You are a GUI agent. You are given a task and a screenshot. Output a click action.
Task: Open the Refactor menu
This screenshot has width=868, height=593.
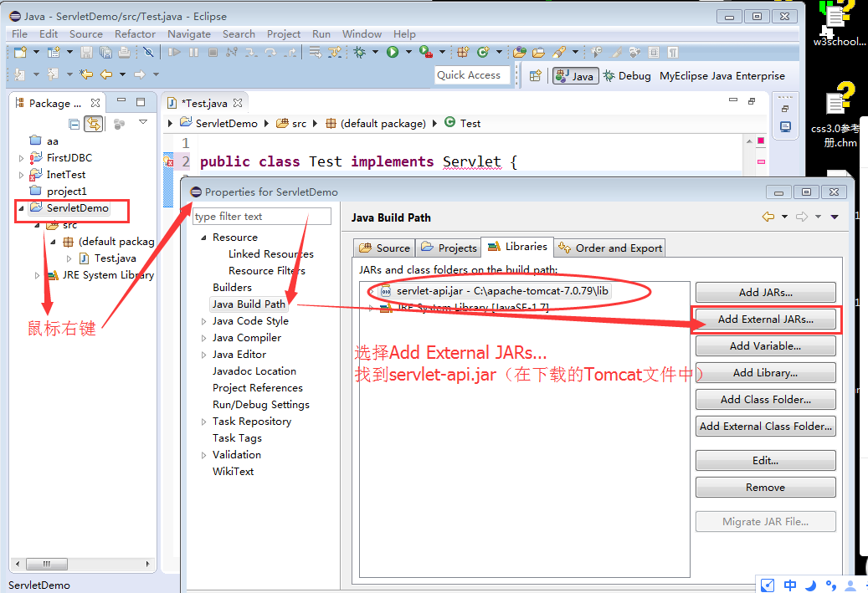(135, 33)
